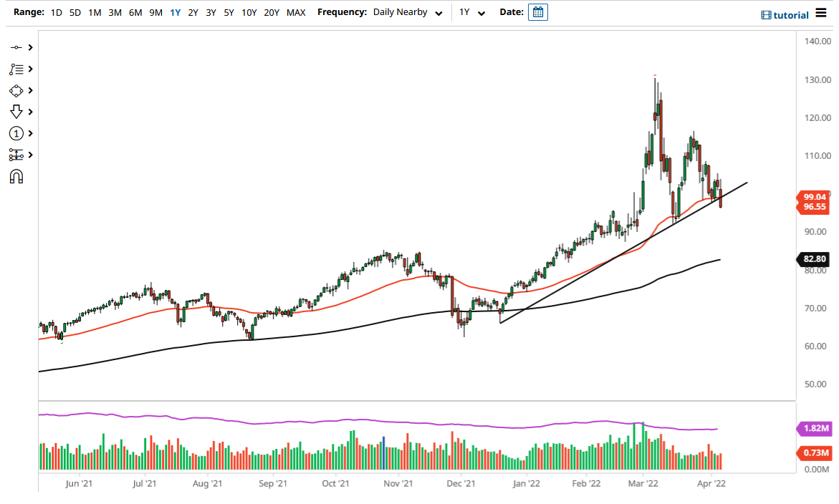Screen dimensions: 839x504
Task: Expand the trend line tool submenu chevron
Action: point(30,47)
